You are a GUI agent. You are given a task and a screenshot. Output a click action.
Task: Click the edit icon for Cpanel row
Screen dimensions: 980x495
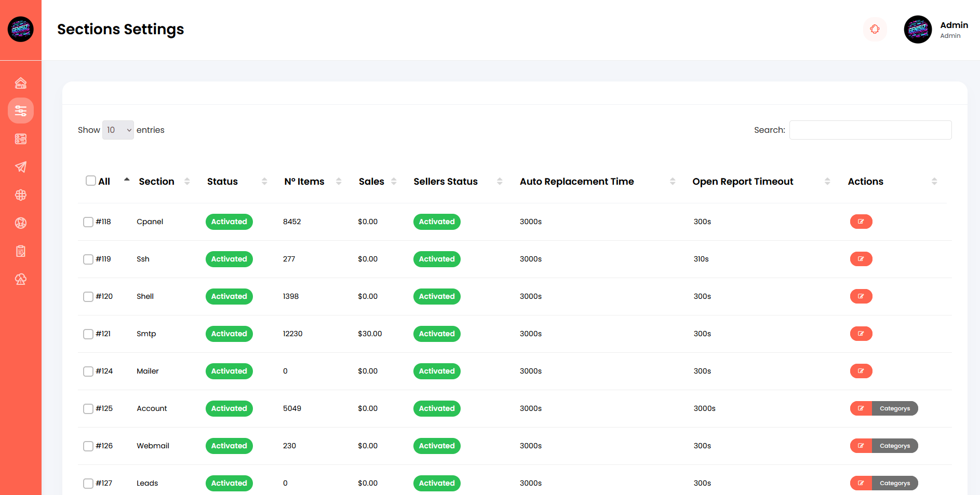[861, 222]
